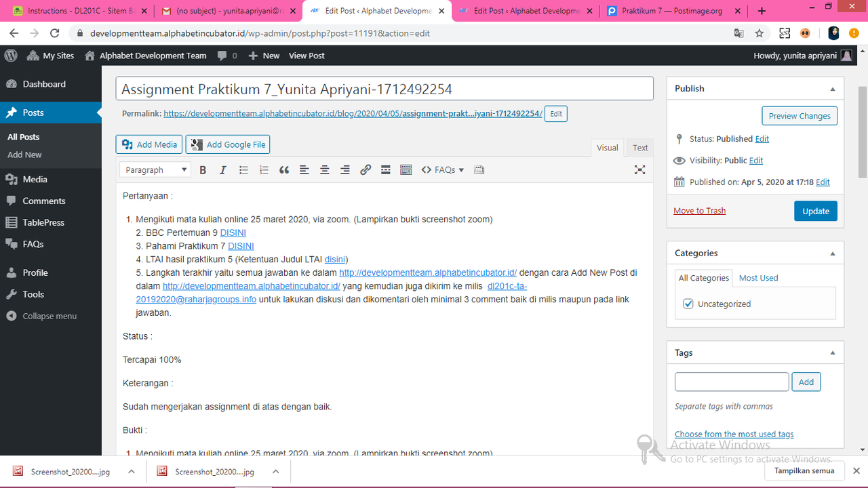Move the post to Trash
The image size is (868, 488).
tap(699, 211)
